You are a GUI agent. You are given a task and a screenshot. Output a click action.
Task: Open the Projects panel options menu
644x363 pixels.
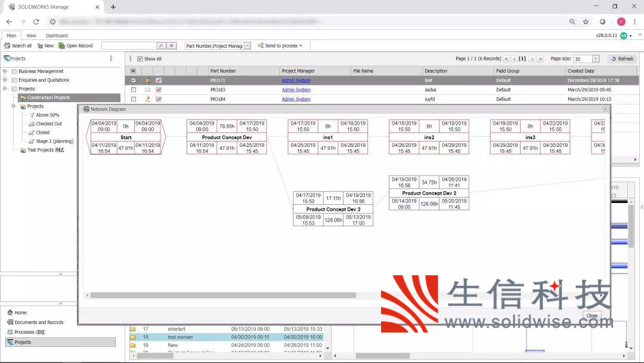click(x=111, y=59)
